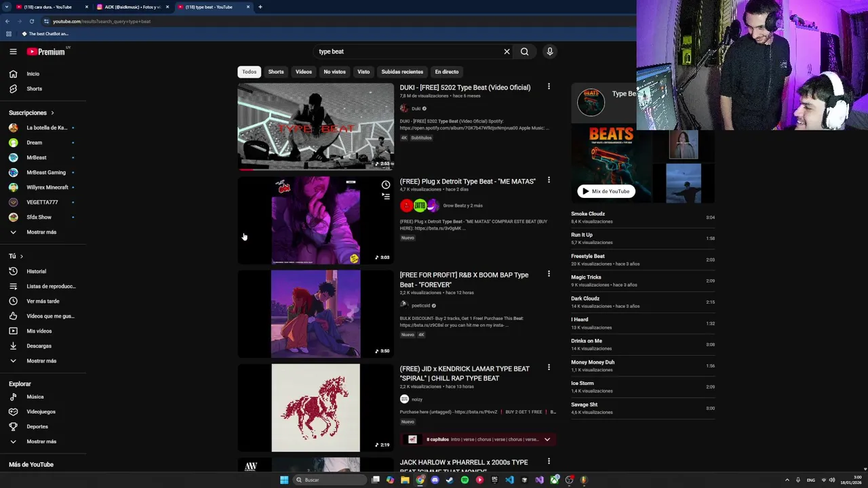Play Smoke Cloudz from the mix list
Viewport: 868px width, 488px height.
tap(643, 217)
